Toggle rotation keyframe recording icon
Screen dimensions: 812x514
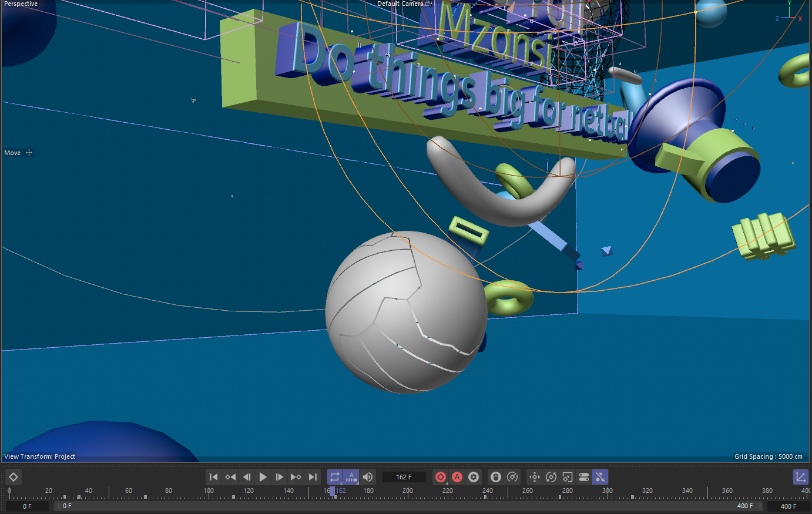click(x=551, y=477)
